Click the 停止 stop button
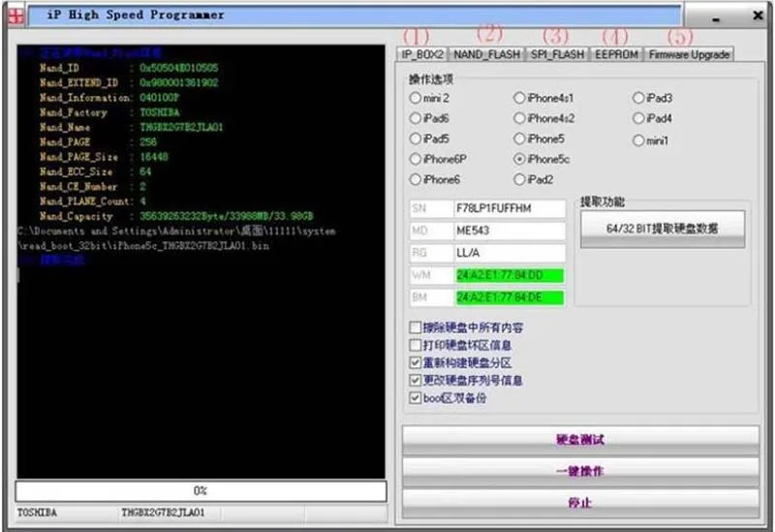Image resolution: width=775 pixels, height=532 pixels. click(x=580, y=503)
